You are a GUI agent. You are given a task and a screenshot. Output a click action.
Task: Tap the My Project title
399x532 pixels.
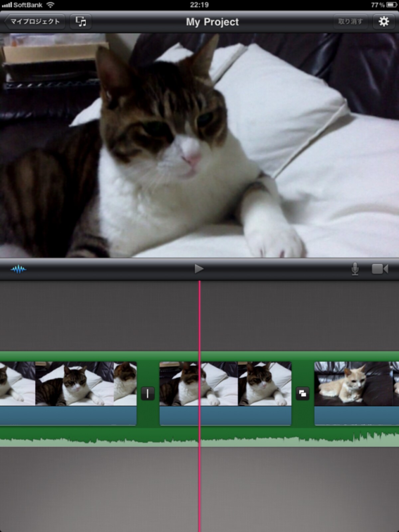click(212, 22)
